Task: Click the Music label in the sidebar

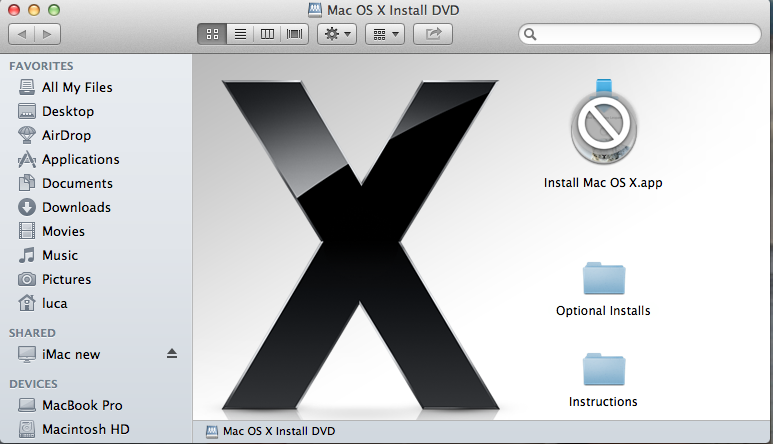Action: click(x=60, y=255)
